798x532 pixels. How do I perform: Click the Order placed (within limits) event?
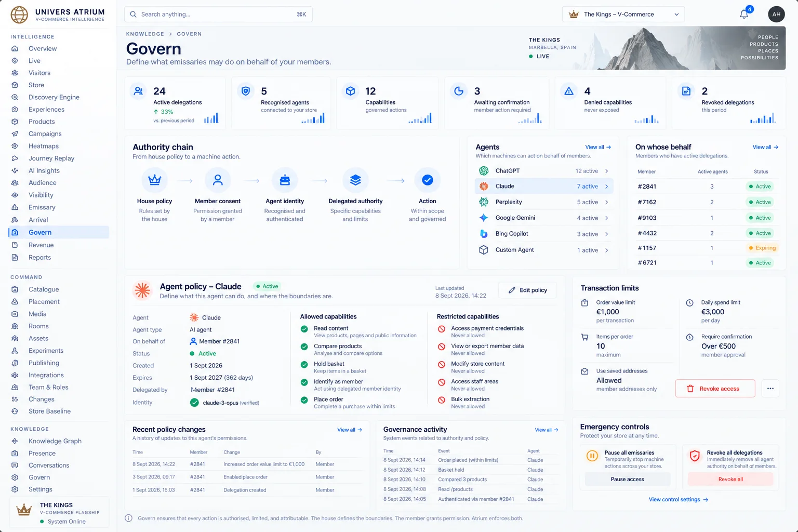pos(468,460)
